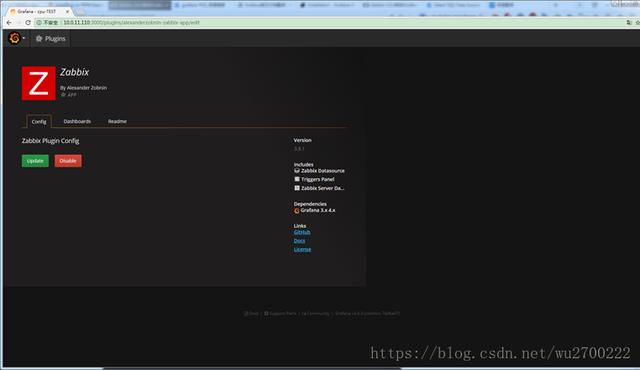
Task: Open the License link
Action: [x=302, y=249]
